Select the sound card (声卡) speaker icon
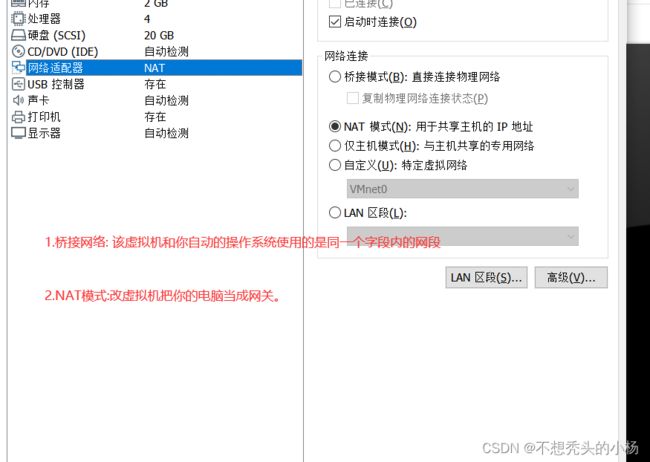 (x=18, y=100)
